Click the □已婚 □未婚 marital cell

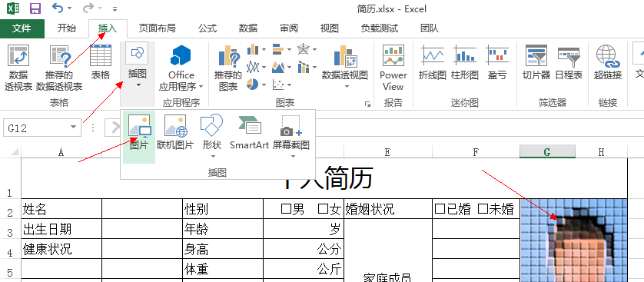(x=476, y=209)
